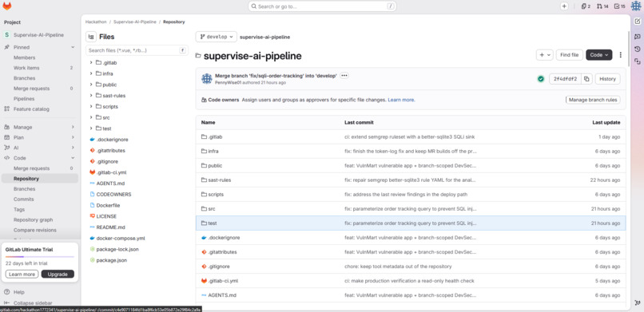The image size is (644, 312).
Task: Go to Hackathon in the breadcrumb
Action: click(x=96, y=22)
